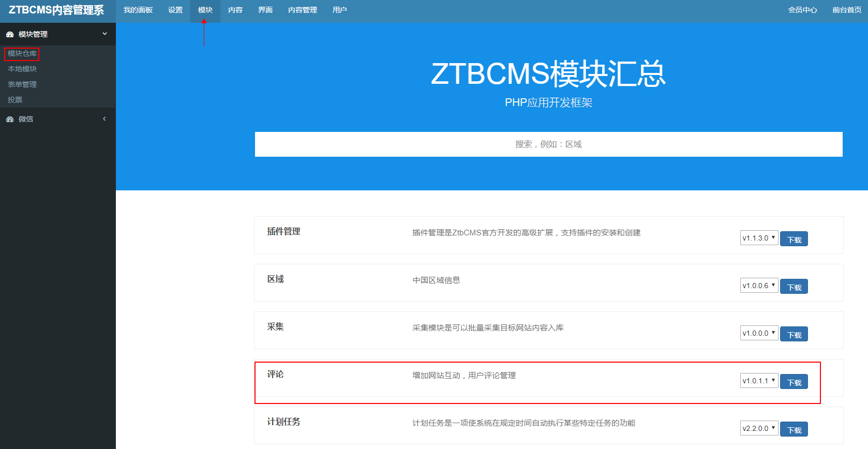Screen dimensions: 868x449
Task: Open the 设置 top menu
Action: [x=175, y=10]
